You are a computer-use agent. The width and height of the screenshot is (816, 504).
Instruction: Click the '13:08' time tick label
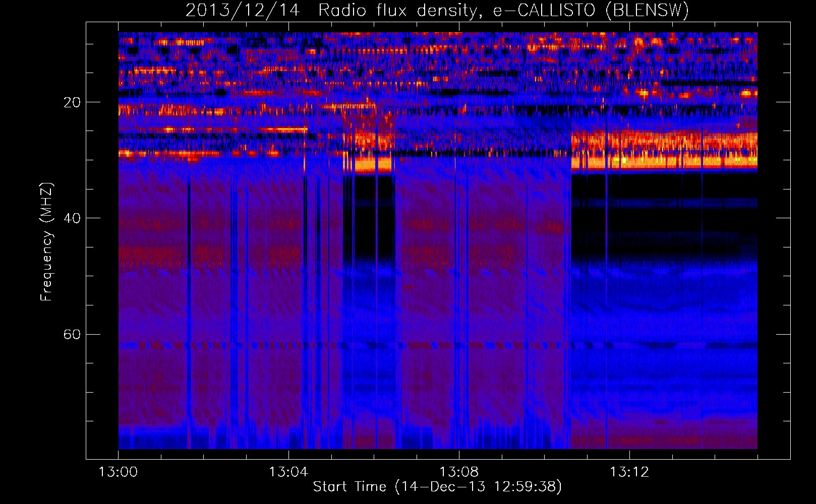click(459, 472)
